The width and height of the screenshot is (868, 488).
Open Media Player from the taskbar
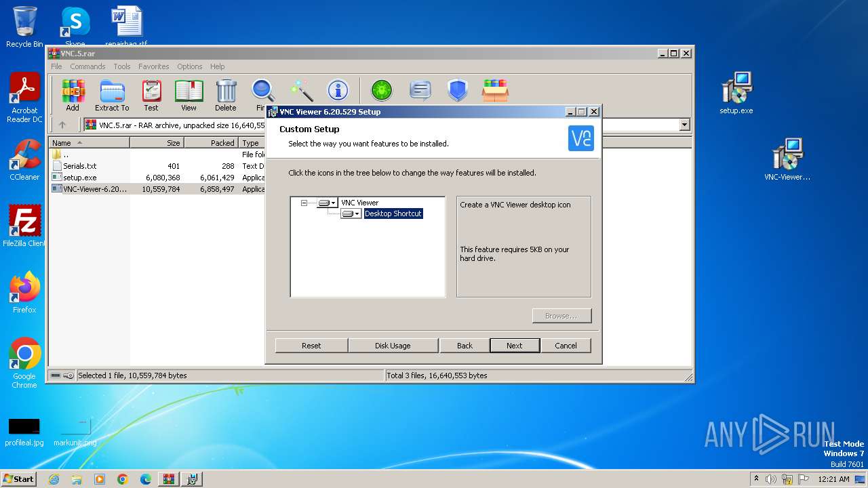point(100,479)
